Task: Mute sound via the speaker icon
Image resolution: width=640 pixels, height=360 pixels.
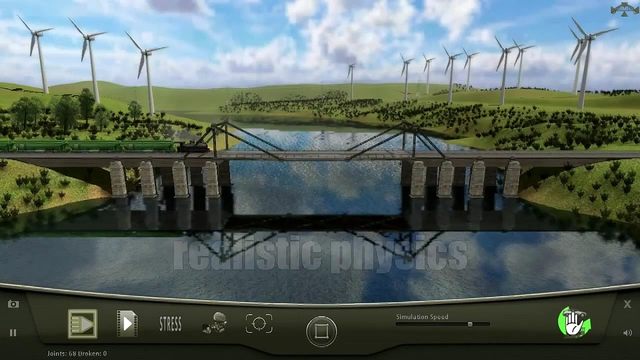Action: pos(627,333)
